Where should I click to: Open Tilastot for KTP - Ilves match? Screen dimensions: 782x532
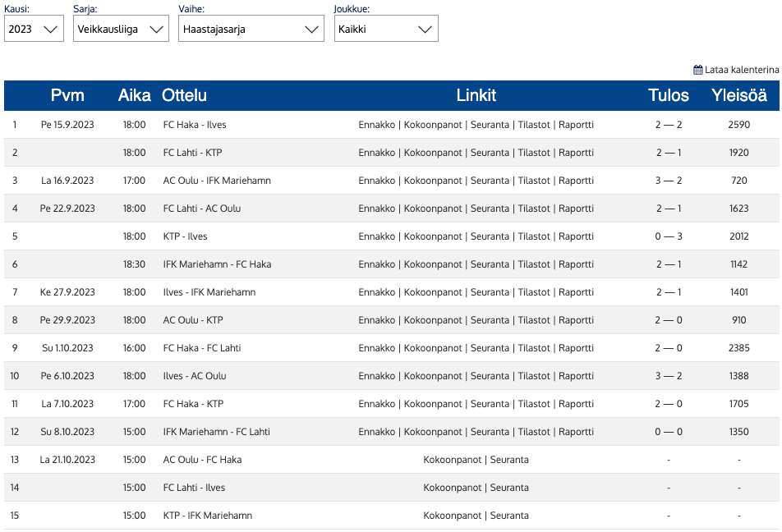coord(534,236)
